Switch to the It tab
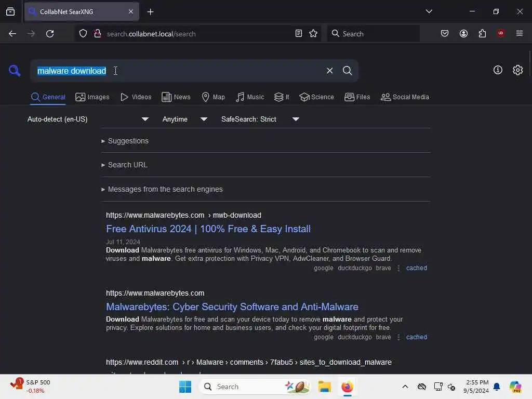Screen dimensions: 532x399 (x=282, y=97)
